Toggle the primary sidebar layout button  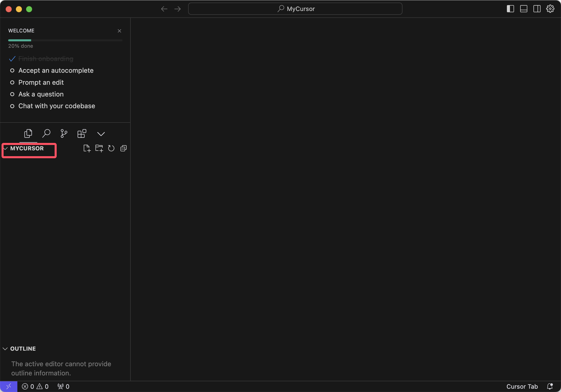(510, 9)
